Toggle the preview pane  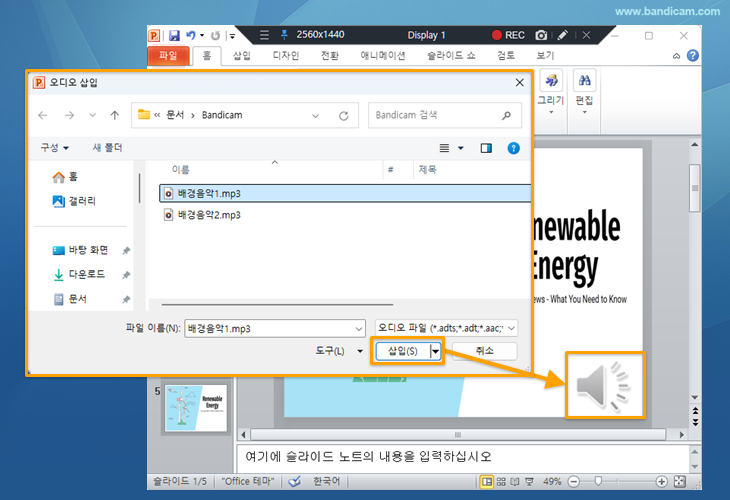click(486, 148)
